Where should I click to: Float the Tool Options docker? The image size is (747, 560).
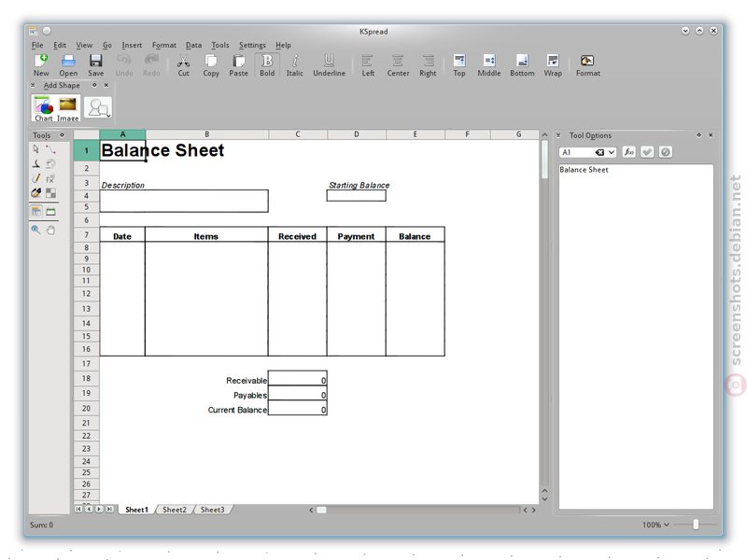click(x=698, y=135)
